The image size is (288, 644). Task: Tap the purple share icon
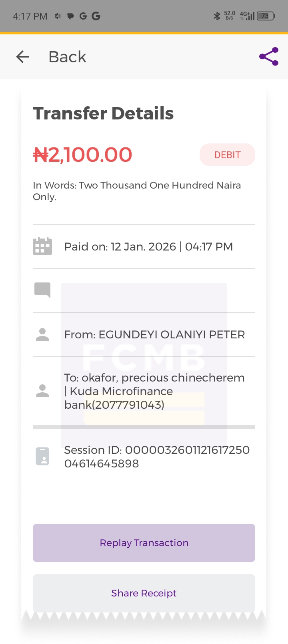click(x=268, y=57)
